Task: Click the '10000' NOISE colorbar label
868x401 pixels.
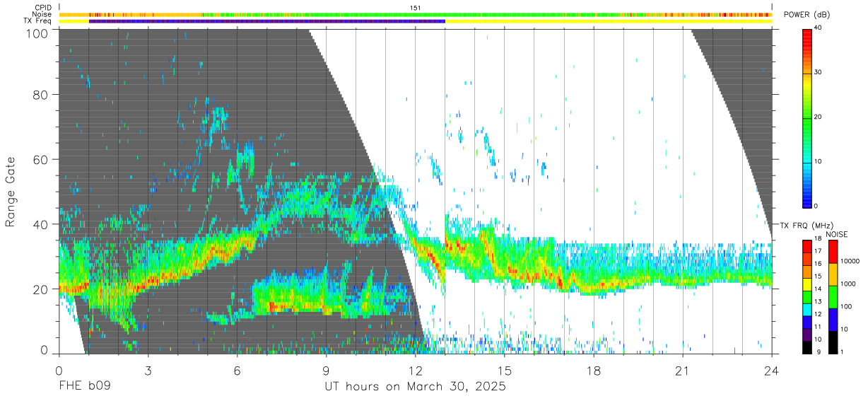Action: (850, 262)
